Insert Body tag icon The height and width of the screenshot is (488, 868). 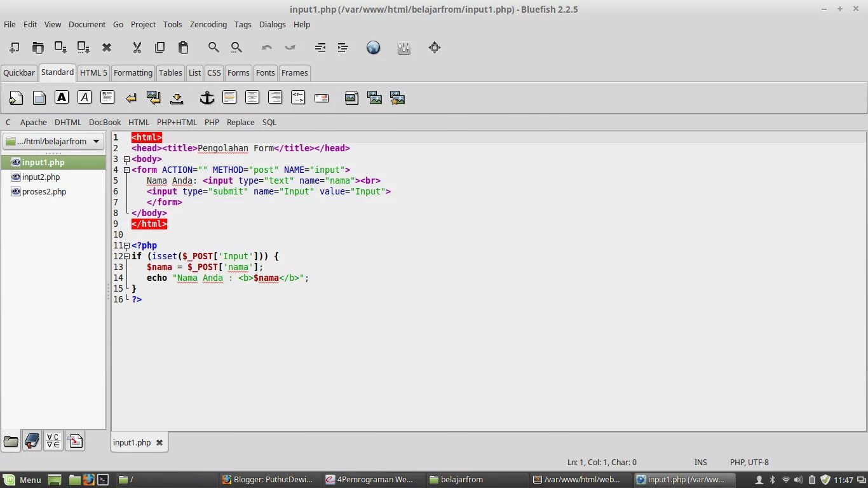coord(39,98)
